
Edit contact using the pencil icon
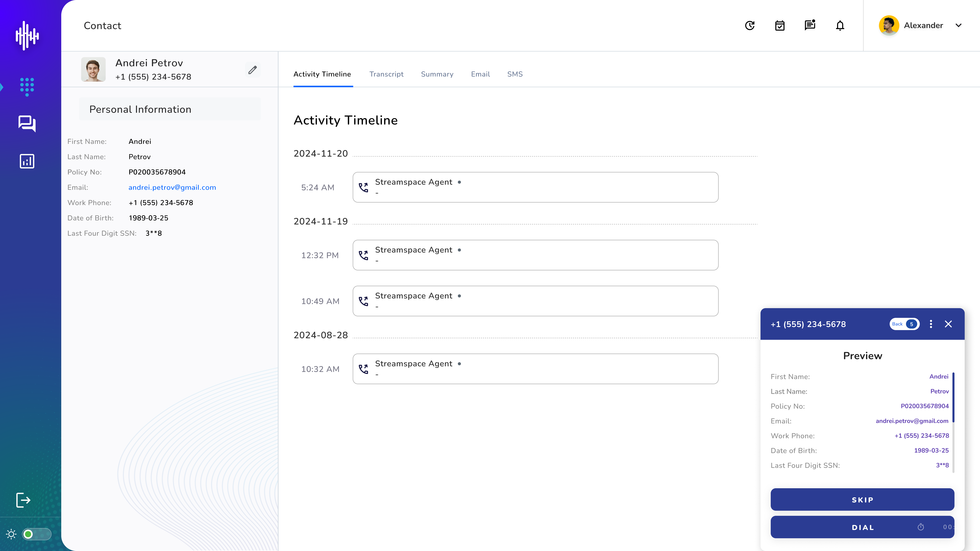253,70
